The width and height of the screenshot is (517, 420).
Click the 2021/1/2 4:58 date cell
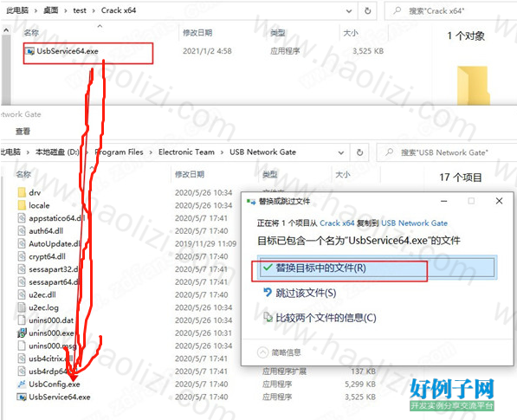click(207, 51)
